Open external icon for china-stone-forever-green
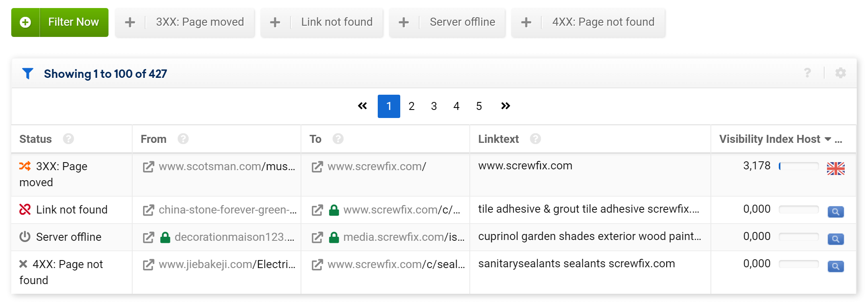The width and height of the screenshot is (868, 305). coord(148,210)
